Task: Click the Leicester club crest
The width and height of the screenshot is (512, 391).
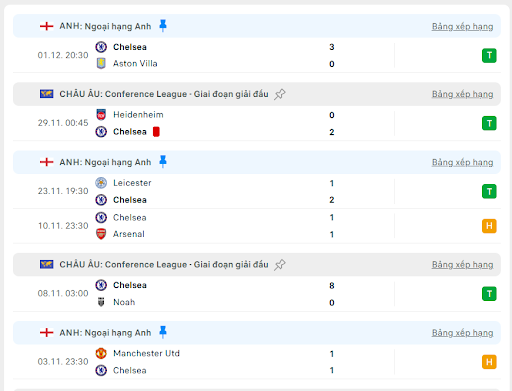Action: [101, 183]
